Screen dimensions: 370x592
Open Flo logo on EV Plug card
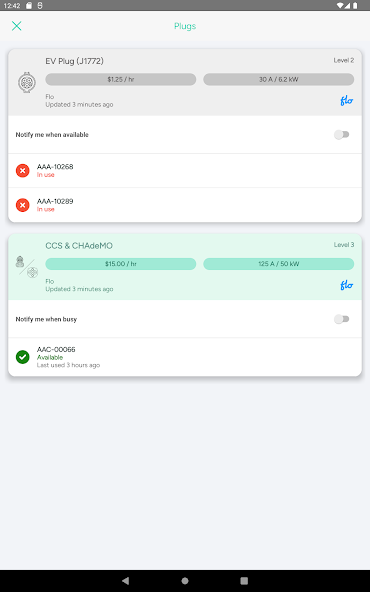point(346,101)
